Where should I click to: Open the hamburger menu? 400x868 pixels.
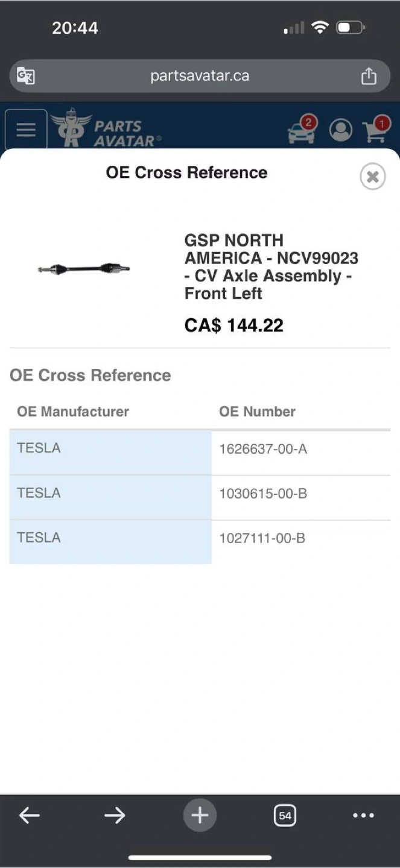pyautogui.click(x=26, y=130)
